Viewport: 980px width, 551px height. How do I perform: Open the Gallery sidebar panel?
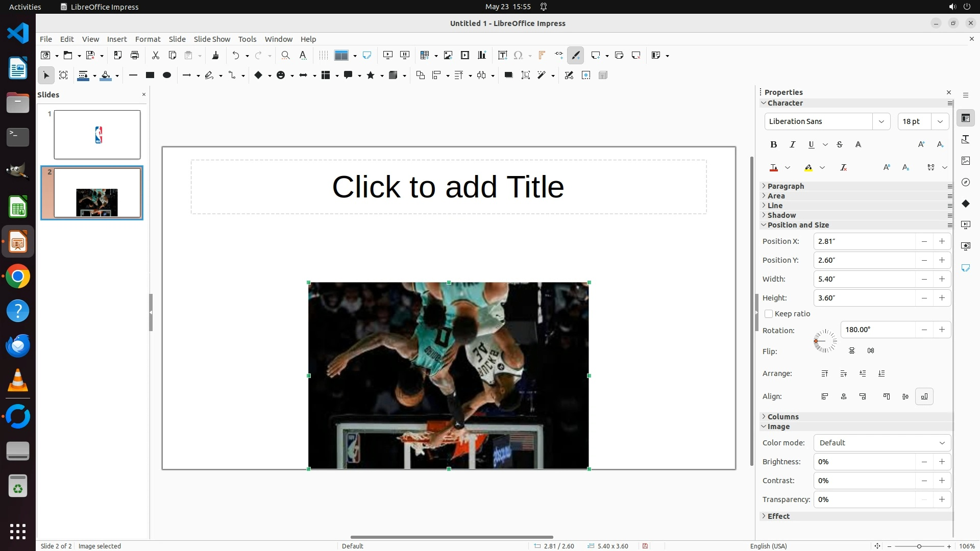pos(965,161)
